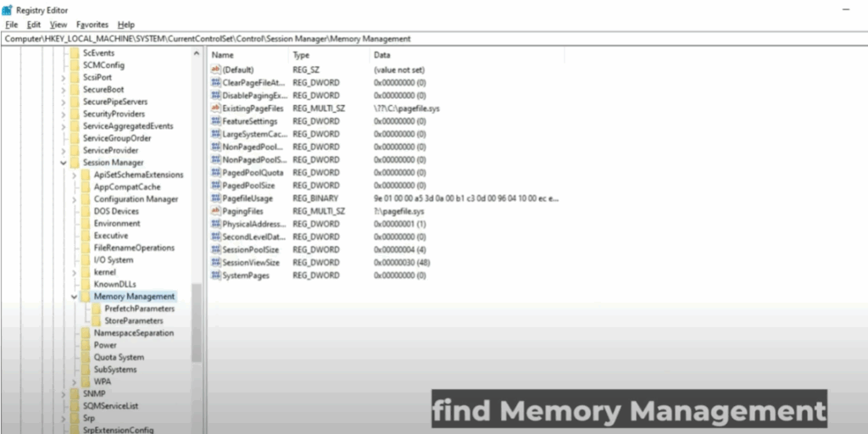
Task: Select the Quota System key
Action: (119, 357)
